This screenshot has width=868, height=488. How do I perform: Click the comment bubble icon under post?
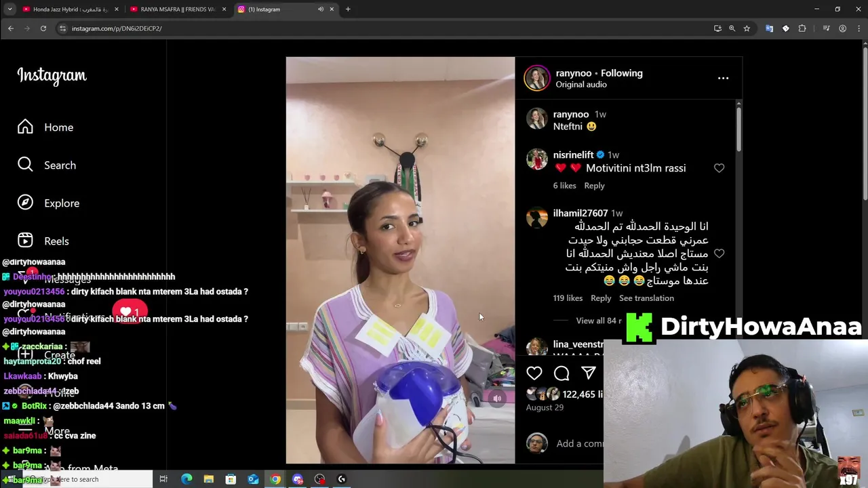(x=561, y=373)
